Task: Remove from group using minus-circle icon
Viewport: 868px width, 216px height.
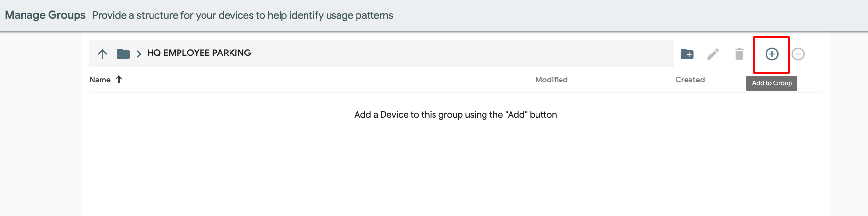Action: tap(798, 54)
